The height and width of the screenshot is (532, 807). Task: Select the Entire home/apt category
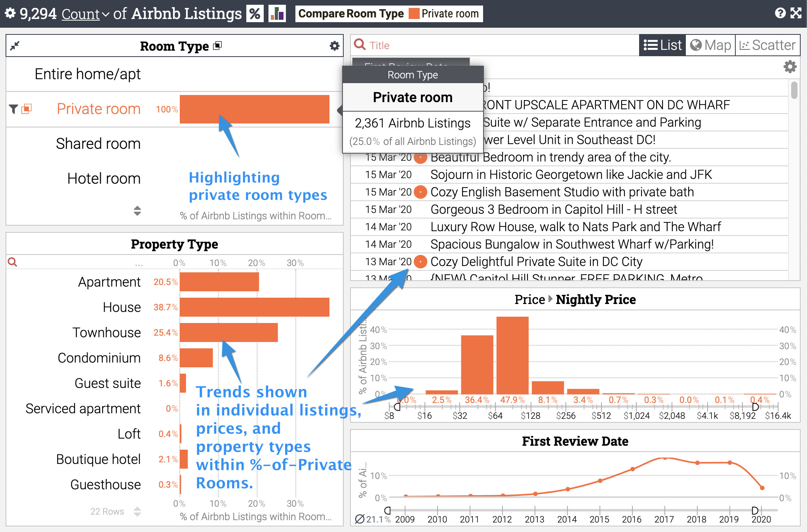[88, 74]
